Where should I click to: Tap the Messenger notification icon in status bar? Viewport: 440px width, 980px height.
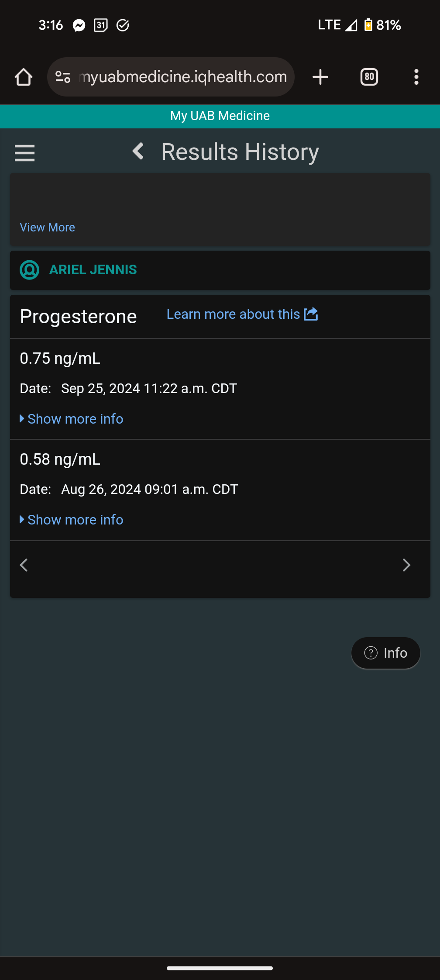click(x=79, y=25)
